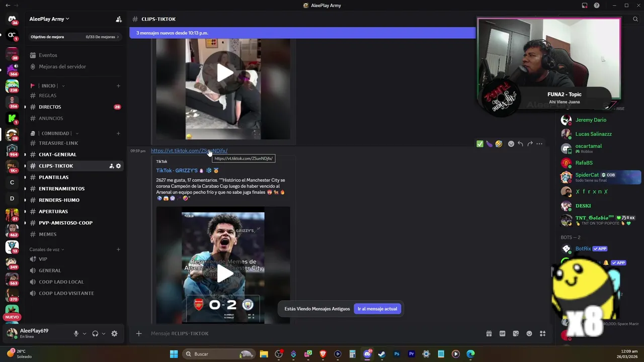Open the gift icon in message bar
The width and height of the screenshot is (644, 362).
[x=489, y=333]
